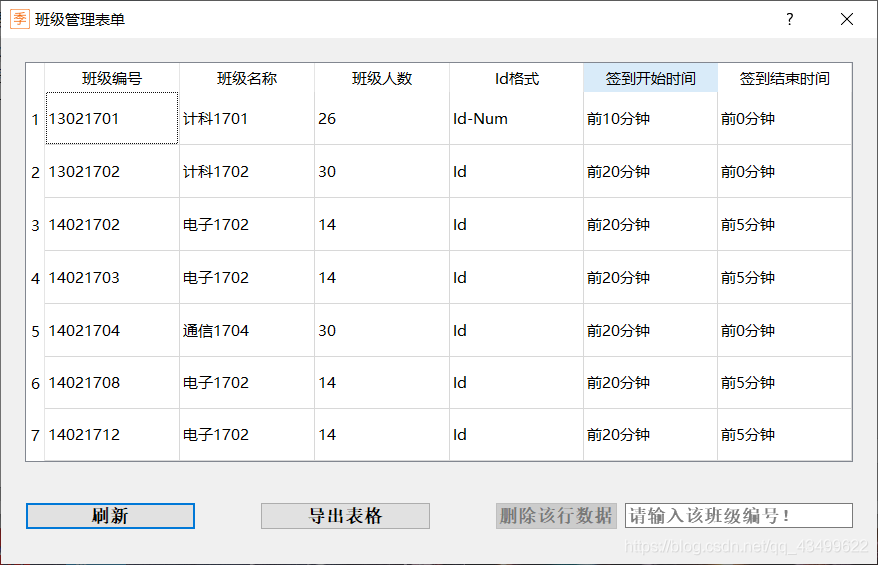Click the question mark help button
Screen dimensions: 878x565
[790, 19]
